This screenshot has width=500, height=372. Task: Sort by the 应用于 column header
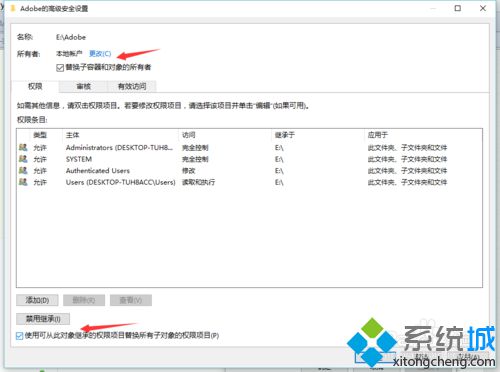[x=378, y=135]
